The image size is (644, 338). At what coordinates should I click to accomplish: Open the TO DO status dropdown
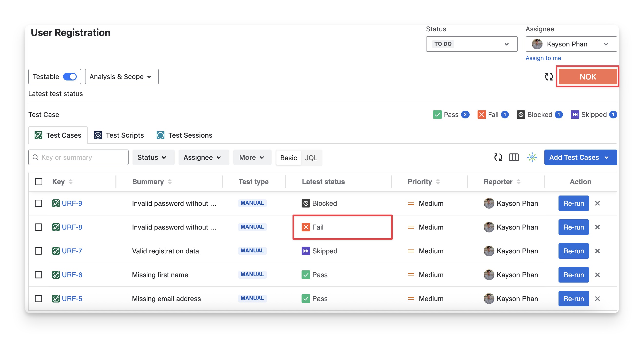(472, 44)
